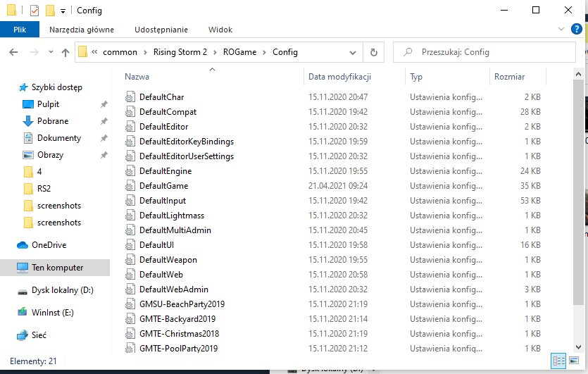Click the Pobrane download arrow icon

pyautogui.click(x=28, y=121)
